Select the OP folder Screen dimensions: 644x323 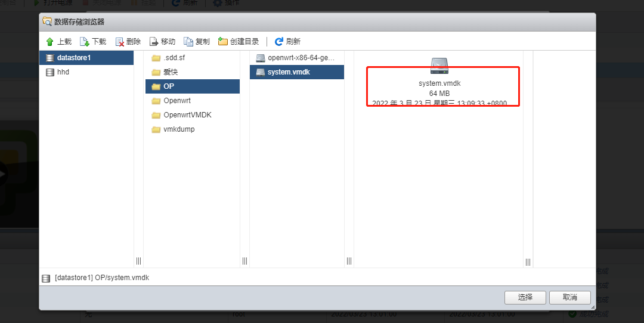pos(169,86)
